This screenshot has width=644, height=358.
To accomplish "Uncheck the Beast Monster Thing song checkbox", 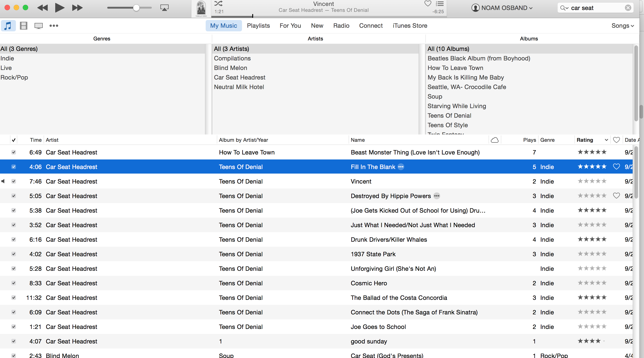I will point(14,152).
